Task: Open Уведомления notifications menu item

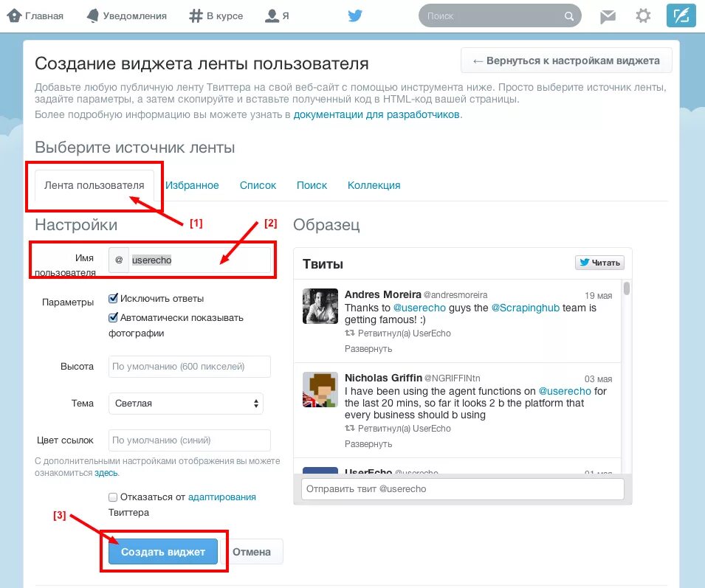Action: point(126,16)
